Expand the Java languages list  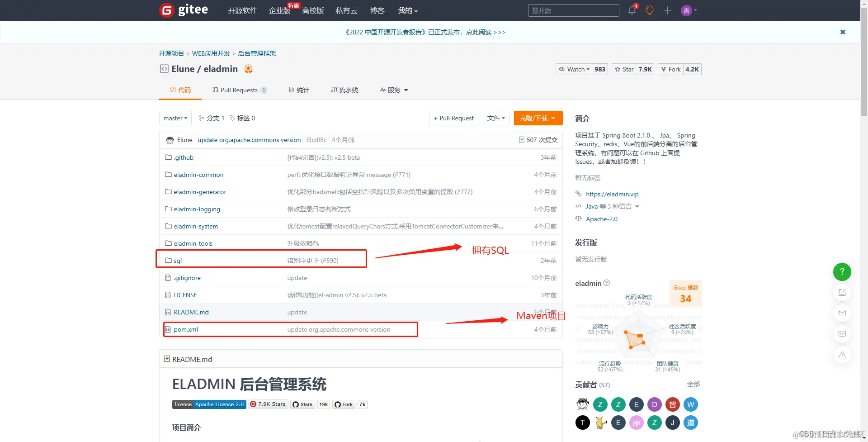point(612,206)
